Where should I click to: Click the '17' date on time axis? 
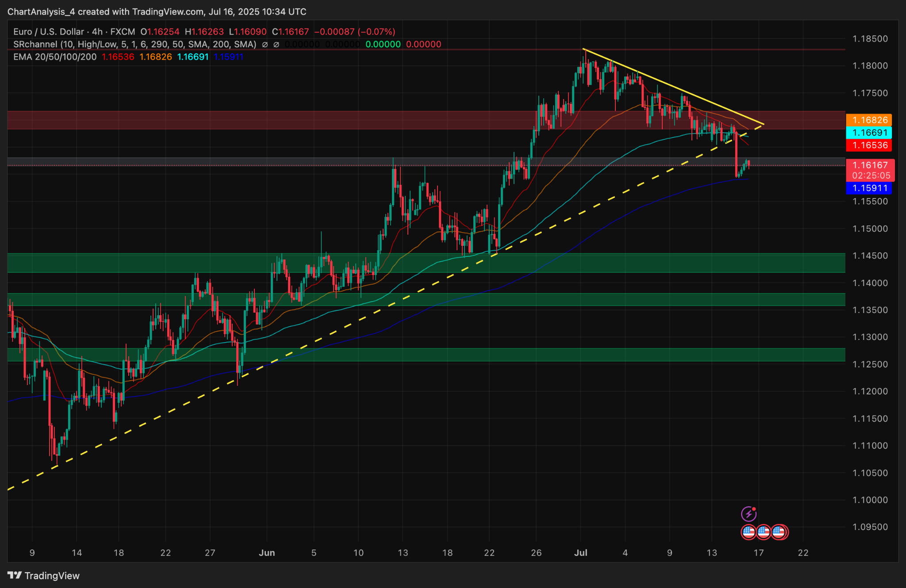(x=759, y=553)
